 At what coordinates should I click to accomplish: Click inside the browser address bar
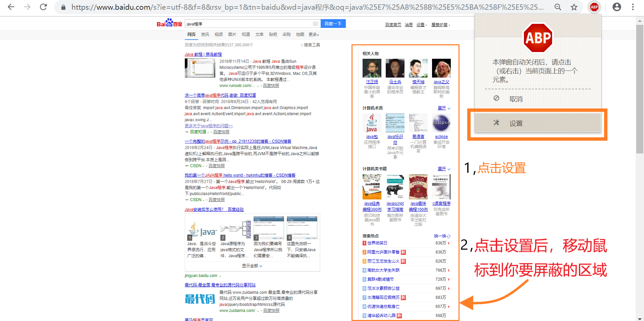235,7
